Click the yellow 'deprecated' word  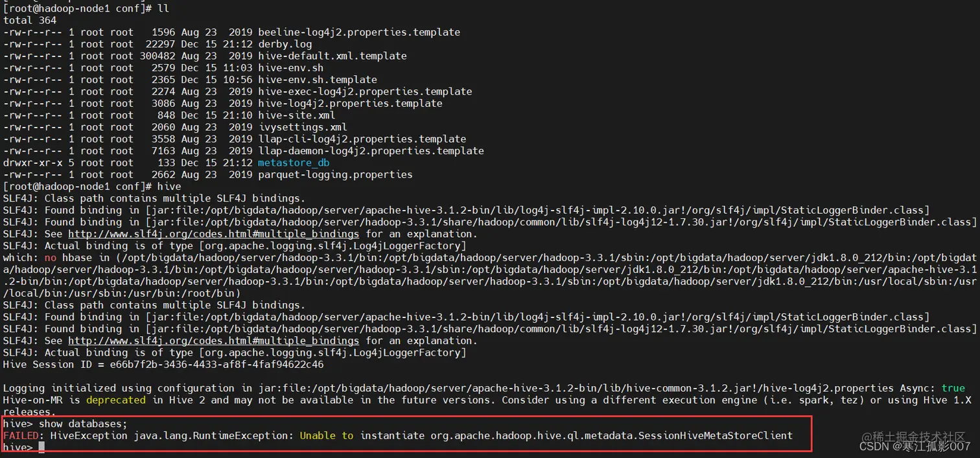pyautogui.click(x=117, y=400)
